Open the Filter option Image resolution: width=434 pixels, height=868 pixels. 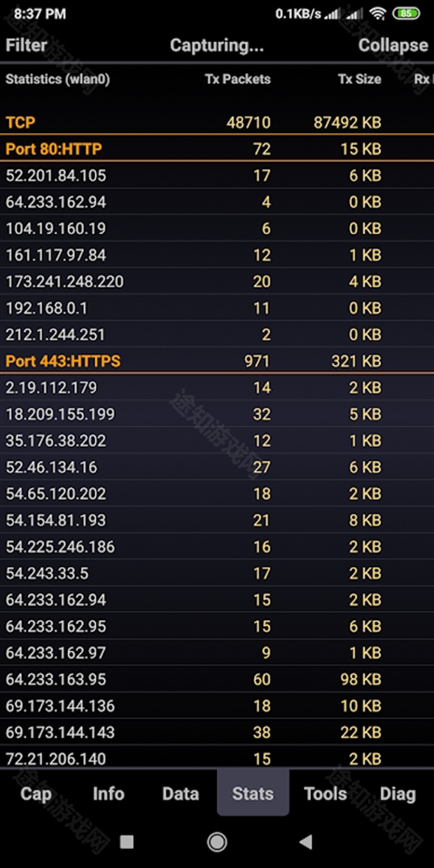pos(26,45)
